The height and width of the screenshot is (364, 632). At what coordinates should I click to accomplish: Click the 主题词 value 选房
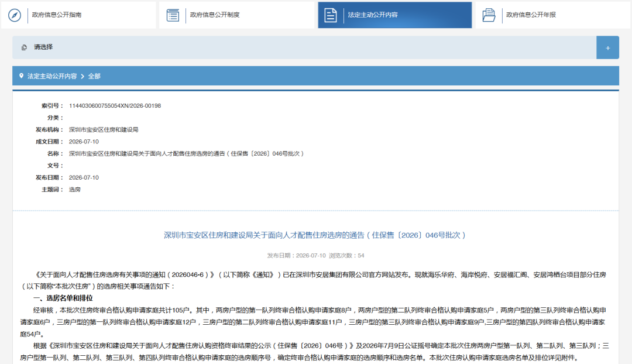click(74, 190)
